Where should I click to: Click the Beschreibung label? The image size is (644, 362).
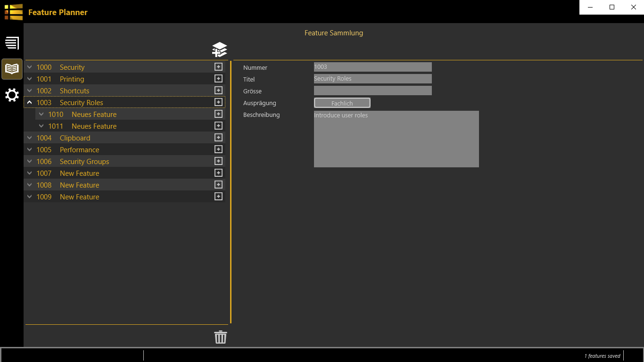262,115
